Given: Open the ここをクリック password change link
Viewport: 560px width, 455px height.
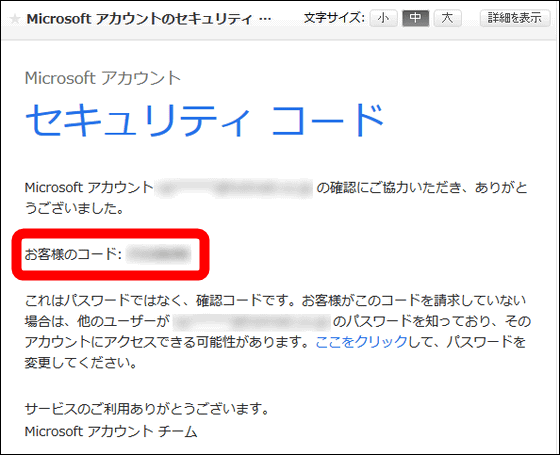Looking at the screenshot, I should pos(361,342).
